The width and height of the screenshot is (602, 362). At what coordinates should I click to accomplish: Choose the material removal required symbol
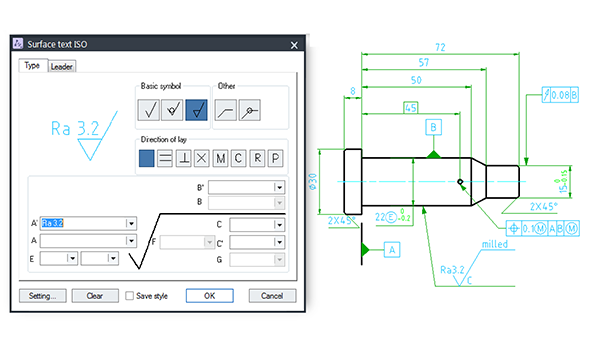196,110
